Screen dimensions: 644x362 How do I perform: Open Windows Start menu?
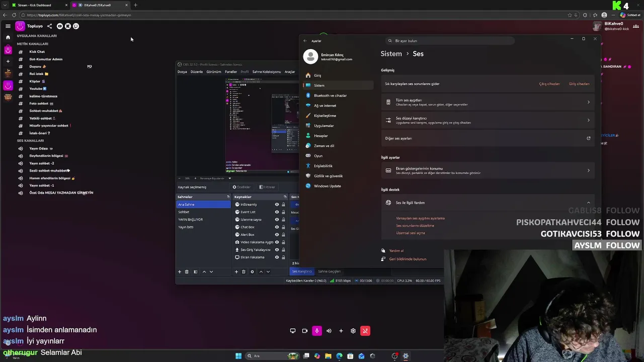click(238, 356)
